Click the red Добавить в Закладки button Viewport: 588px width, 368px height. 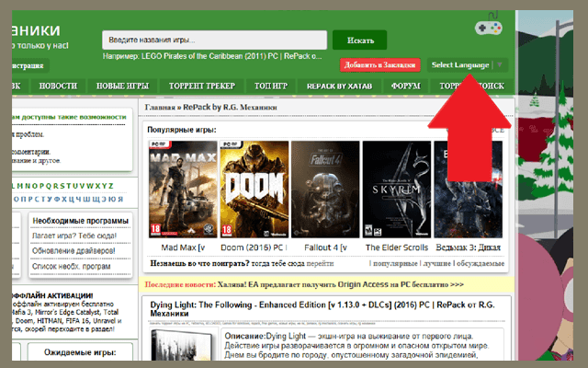click(379, 64)
